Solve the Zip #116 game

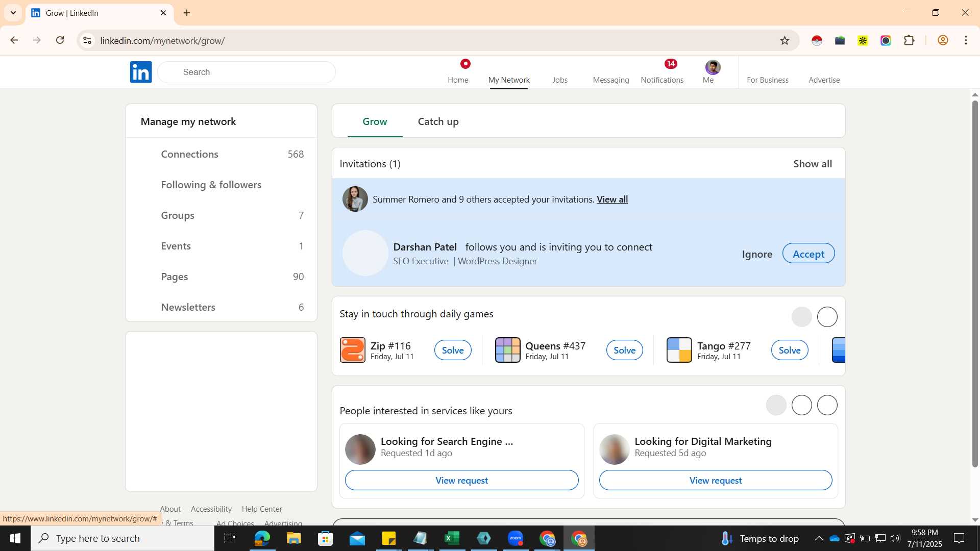[x=453, y=350]
